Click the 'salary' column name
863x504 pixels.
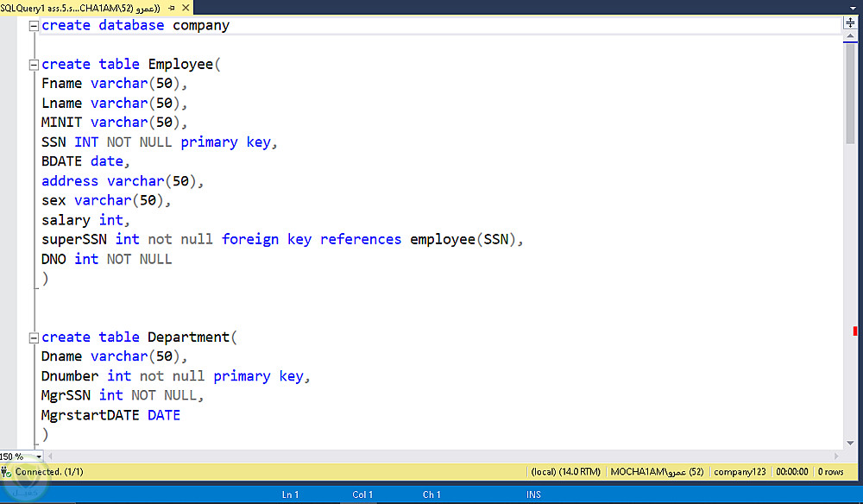[66, 221]
